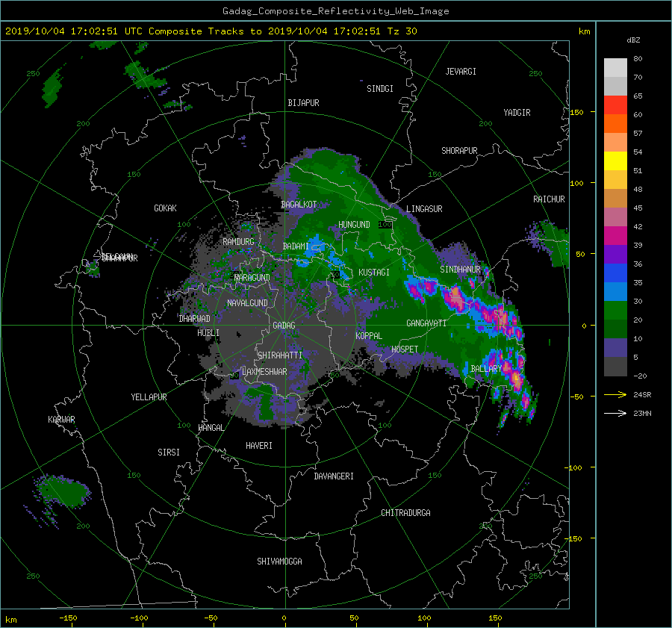The width and height of the screenshot is (672, 628).
Task: Click the yellow 24SR arrow in legend
Action: tap(615, 395)
